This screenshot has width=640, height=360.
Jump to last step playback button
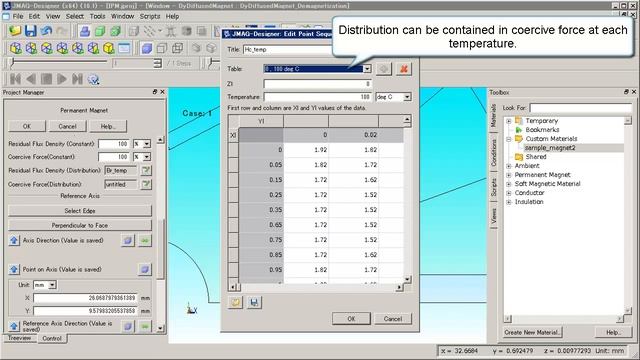[77, 79]
